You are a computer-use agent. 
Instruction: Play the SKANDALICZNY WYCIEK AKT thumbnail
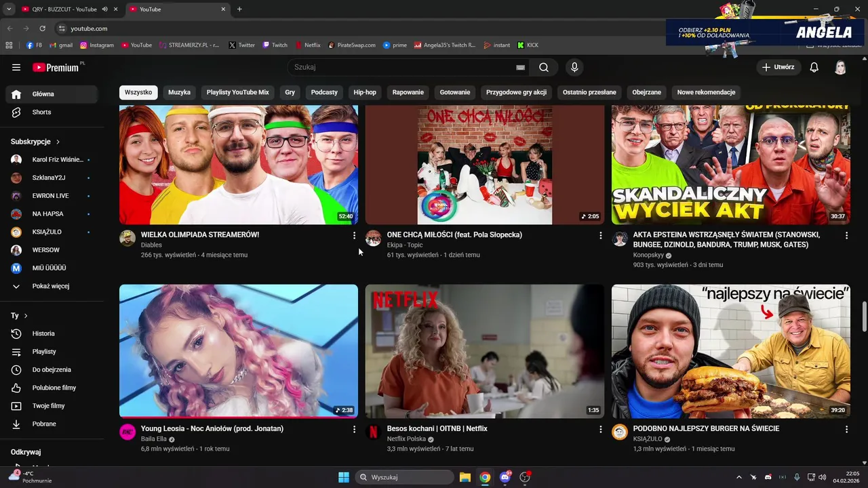click(731, 165)
